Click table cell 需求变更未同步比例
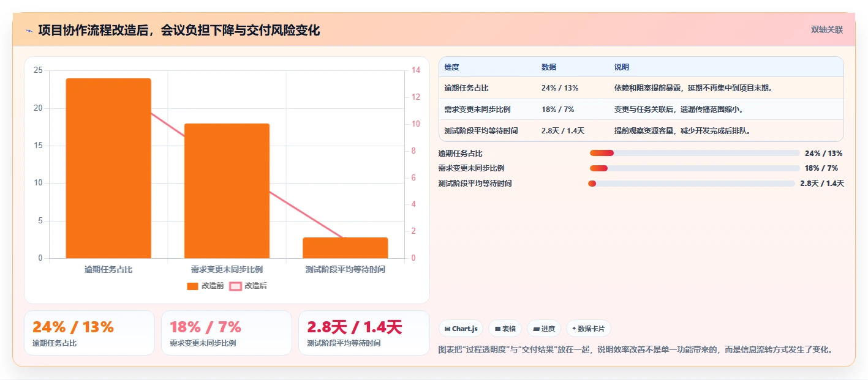 [477, 109]
